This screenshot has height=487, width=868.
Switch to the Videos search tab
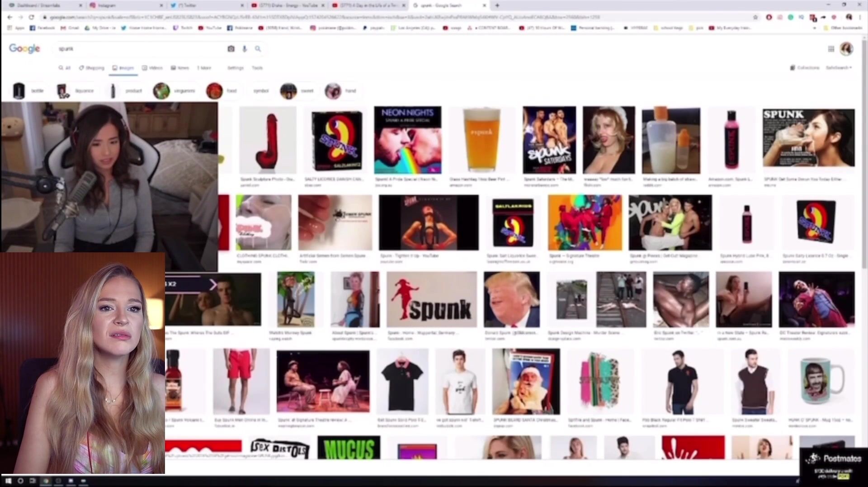(x=152, y=68)
